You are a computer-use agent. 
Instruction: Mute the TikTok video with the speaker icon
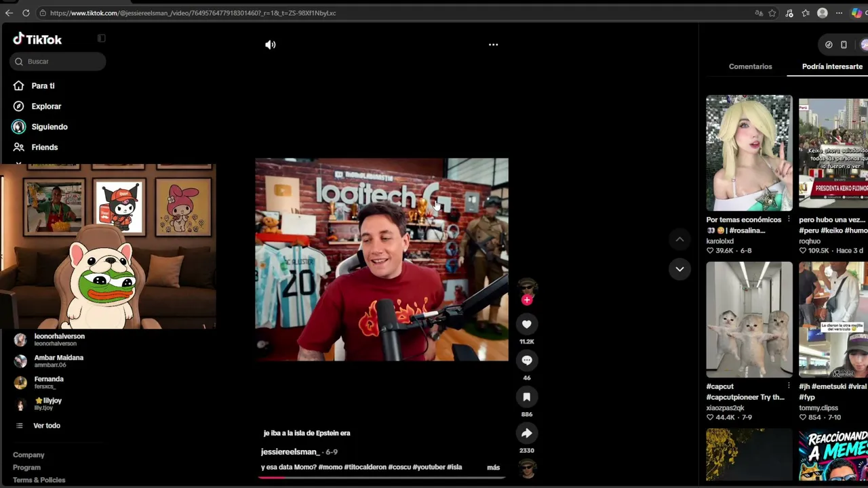coord(271,45)
